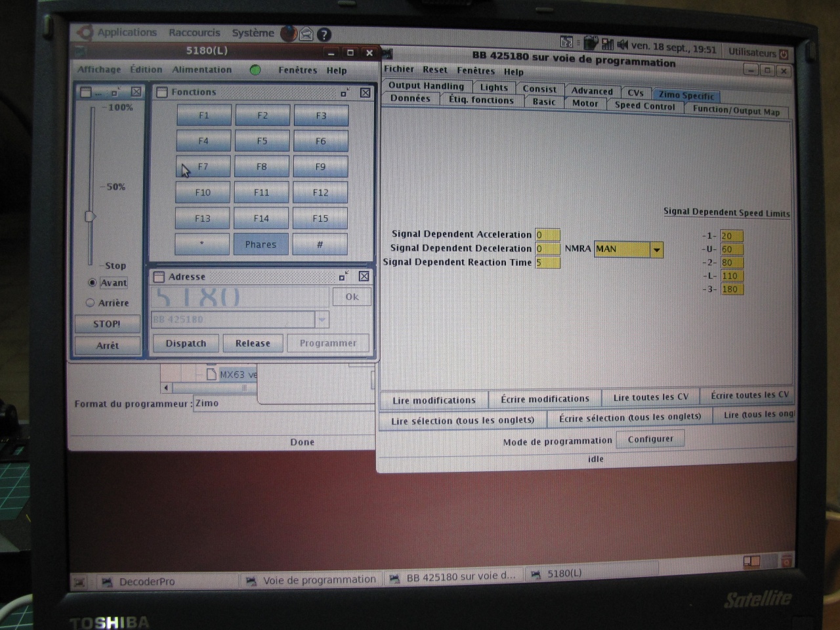Switch to the Speed Control tab
The width and height of the screenshot is (840, 630).
(644, 106)
